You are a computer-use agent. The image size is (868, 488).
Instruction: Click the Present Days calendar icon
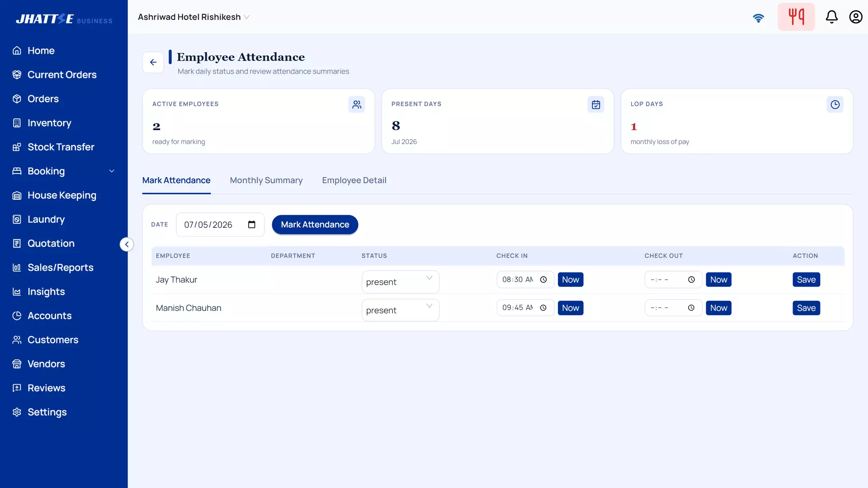[596, 104]
